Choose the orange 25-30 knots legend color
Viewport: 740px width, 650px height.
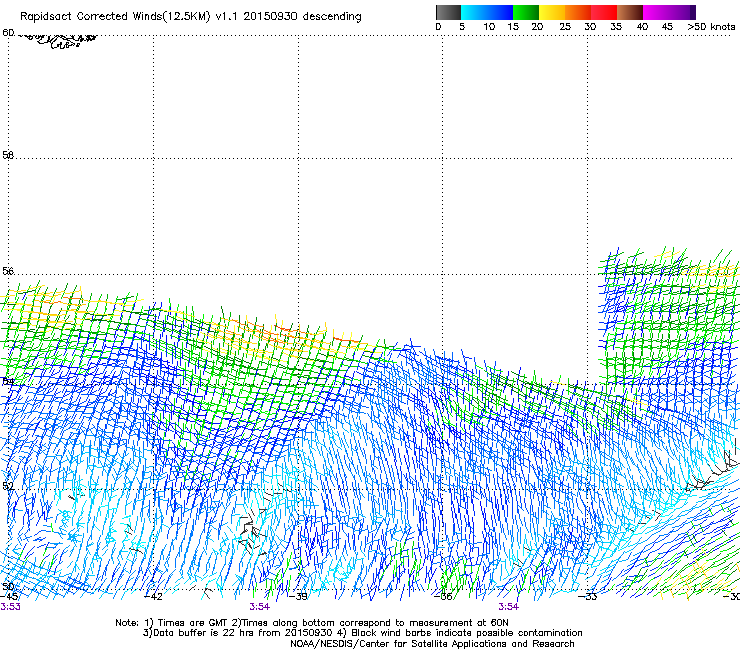(x=578, y=12)
